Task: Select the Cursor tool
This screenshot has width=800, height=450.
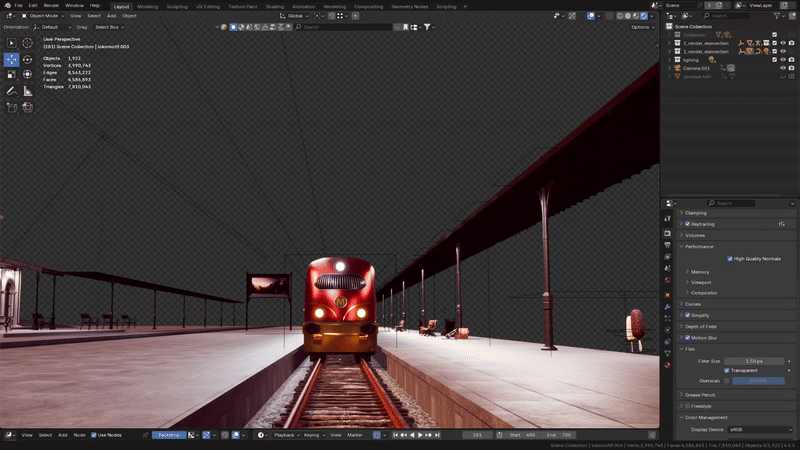Action: point(28,43)
